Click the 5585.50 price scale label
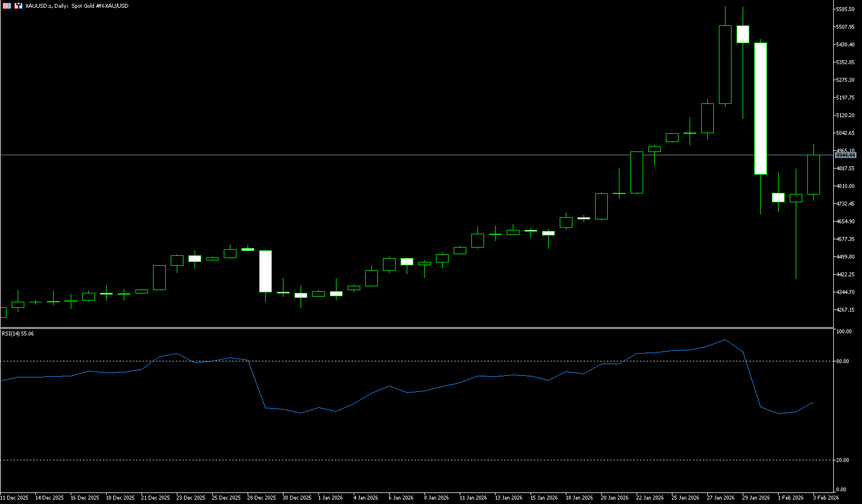This screenshot has width=862, height=504. click(x=845, y=9)
